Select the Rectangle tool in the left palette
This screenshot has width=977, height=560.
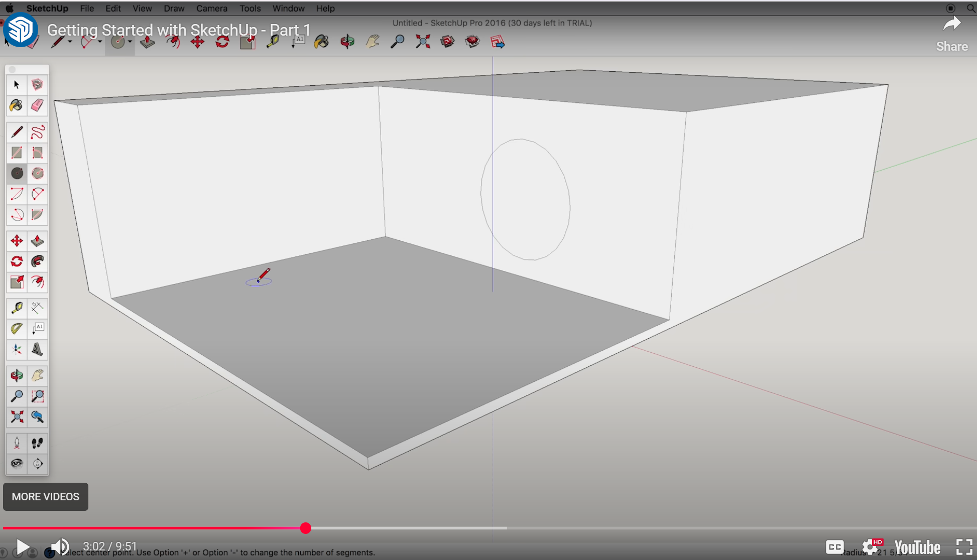(17, 153)
